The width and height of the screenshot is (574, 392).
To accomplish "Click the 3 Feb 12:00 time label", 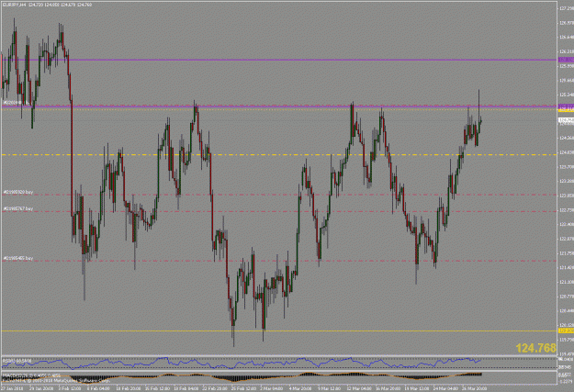I will click(70, 388).
